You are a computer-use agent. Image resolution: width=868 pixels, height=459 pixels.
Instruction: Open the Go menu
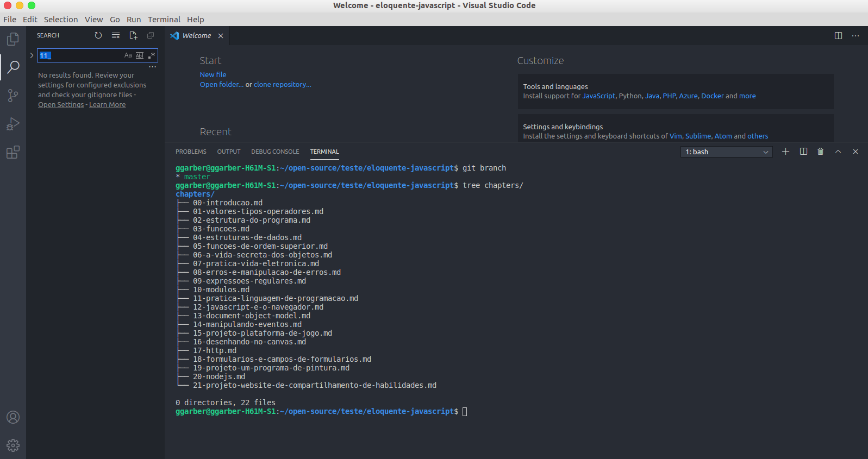115,20
